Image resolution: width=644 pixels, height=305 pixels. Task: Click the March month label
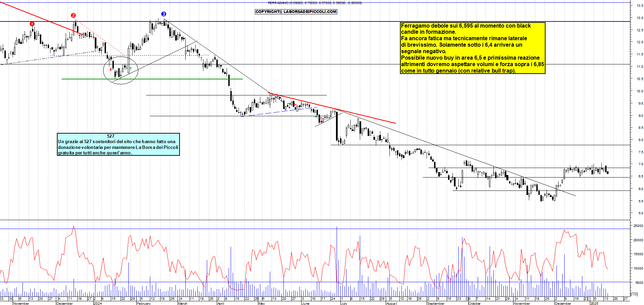click(x=183, y=303)
